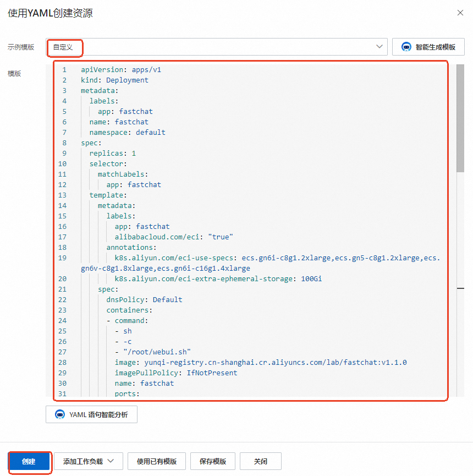Click line number 21 in editor gutter

[x=62, y=289]
